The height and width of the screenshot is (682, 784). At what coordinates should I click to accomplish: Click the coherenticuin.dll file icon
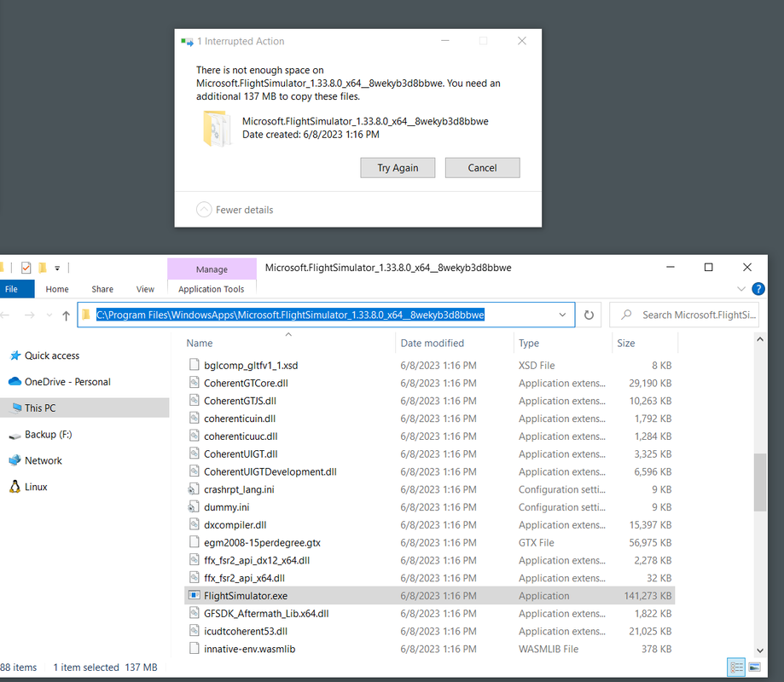point(194,419)
